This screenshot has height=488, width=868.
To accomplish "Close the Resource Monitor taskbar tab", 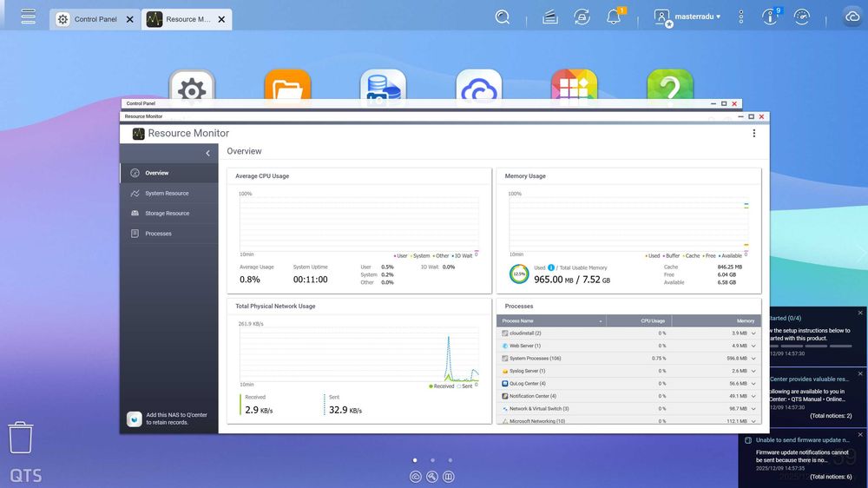I will 221,19.
